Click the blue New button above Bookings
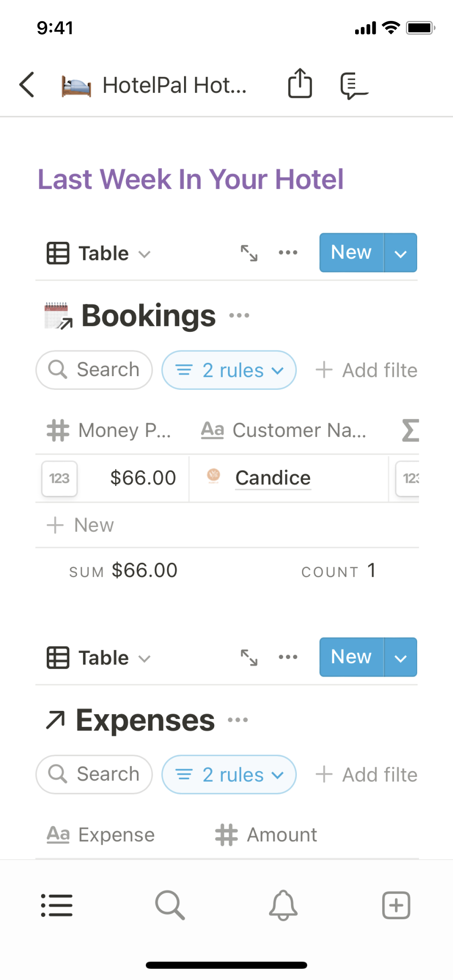453x980 pixels. pyautogui.click(x=351, y=253)
